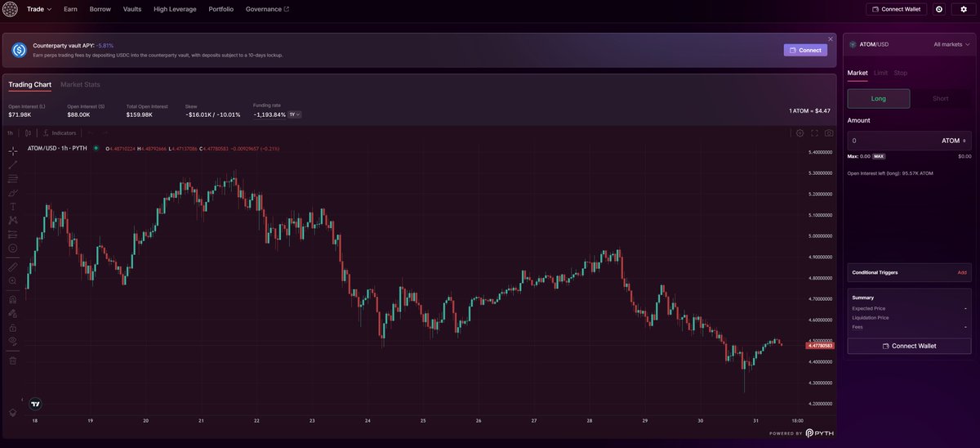Change the funding rate 1Y period
The width and height of the screenshot is (980, 448).
point(295,114)
